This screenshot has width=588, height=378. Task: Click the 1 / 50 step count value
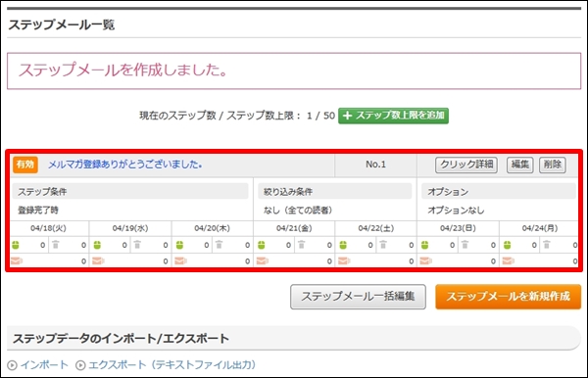click(320, 116)
